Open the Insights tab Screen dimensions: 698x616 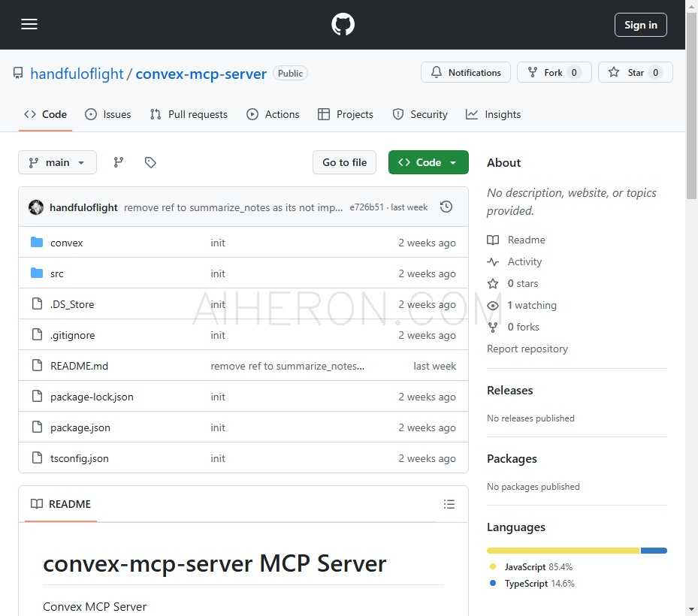(x=493, y=114)
